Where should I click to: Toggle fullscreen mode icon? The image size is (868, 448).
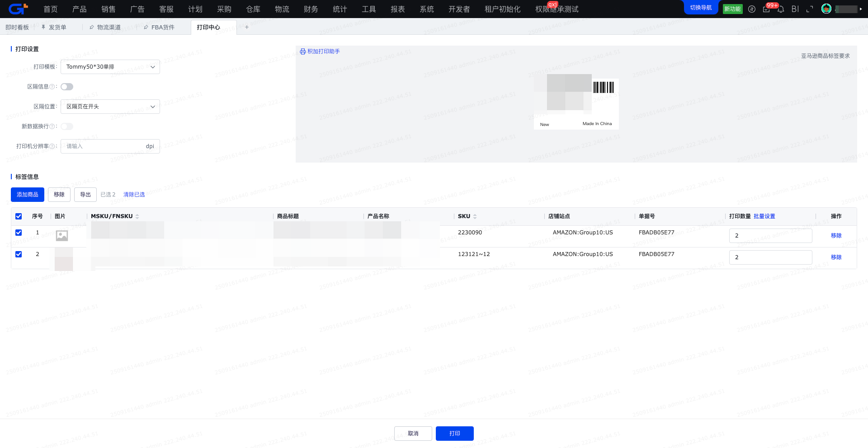coord(810,9)
